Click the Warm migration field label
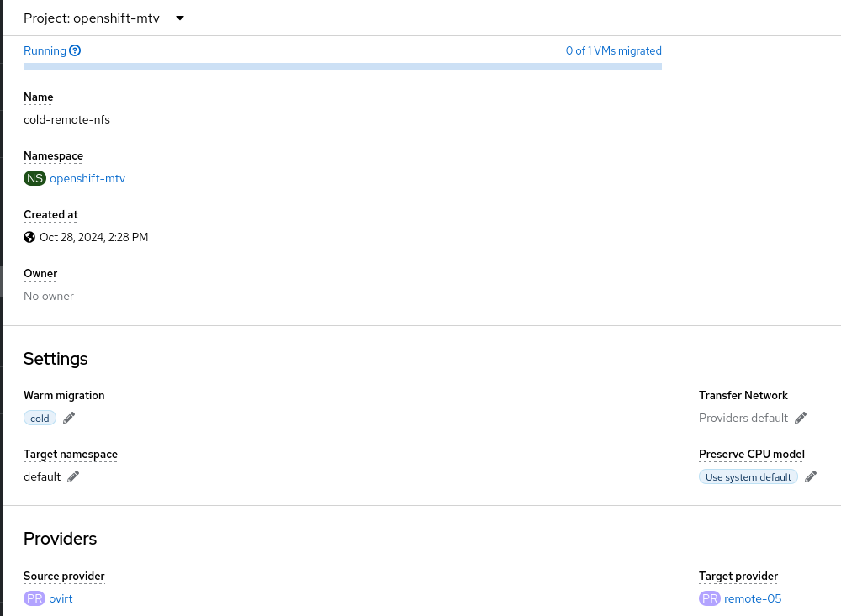 pyautogui.click(x=64, y=395)
